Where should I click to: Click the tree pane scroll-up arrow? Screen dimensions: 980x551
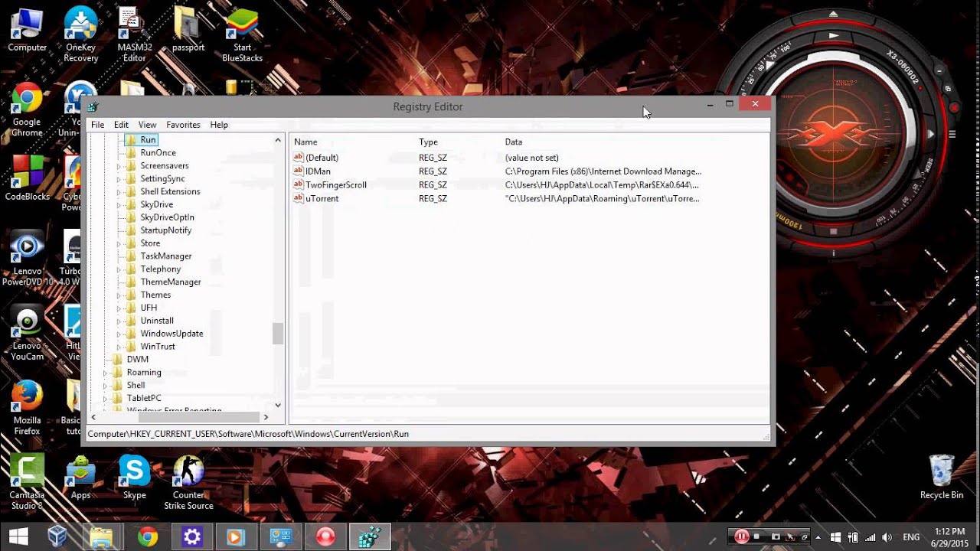click(278, 141)
